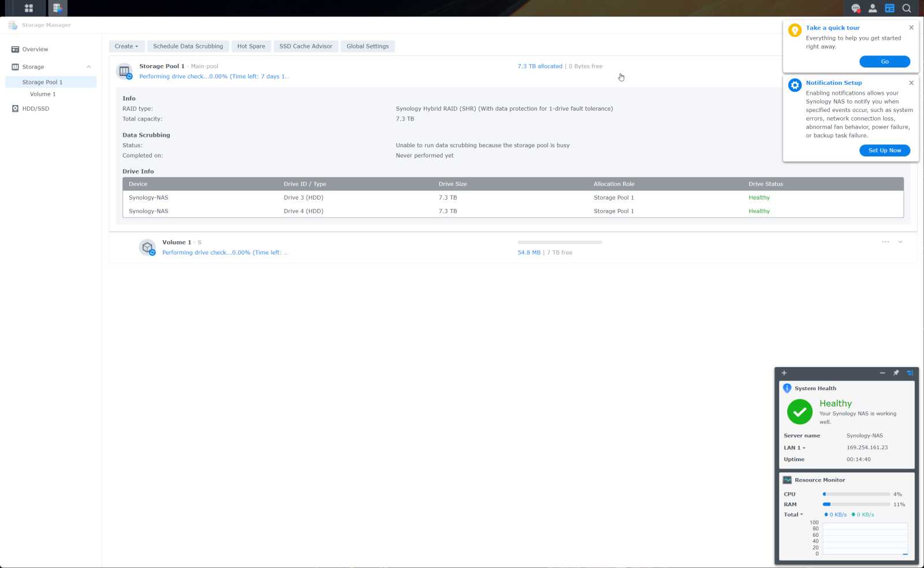This screenshot has height=568, width=924.
Task: Click the Overview sidebar icon
Action: tap(15, 49)
